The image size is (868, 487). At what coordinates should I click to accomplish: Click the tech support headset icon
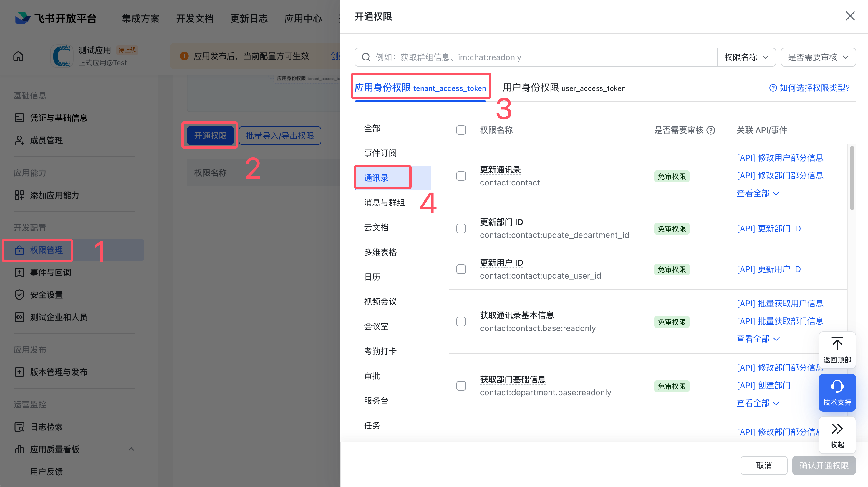click(x=837, y=386)
